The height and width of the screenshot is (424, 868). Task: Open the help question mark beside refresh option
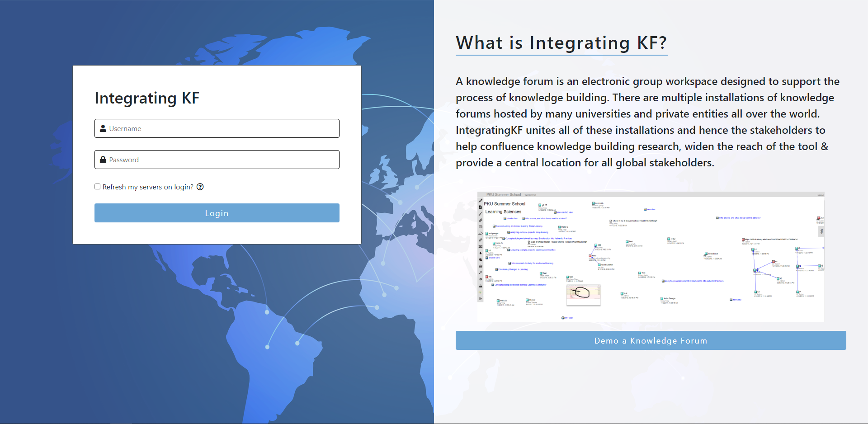click(200, 187)
